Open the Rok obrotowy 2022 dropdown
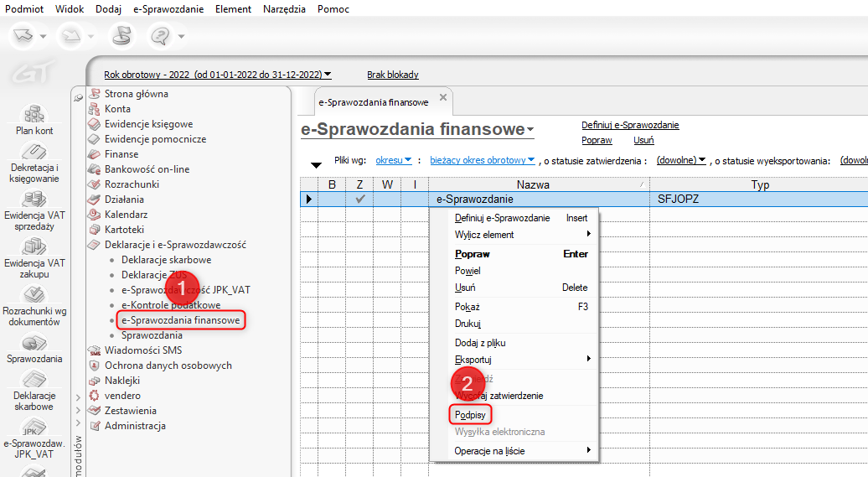This screenshot has width=868, height=477. 217,75
